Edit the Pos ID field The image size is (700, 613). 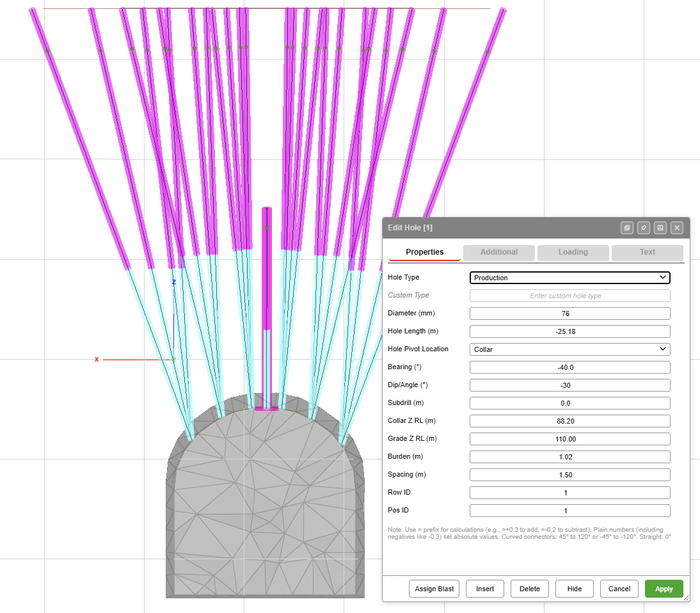click(x=569, y=511)
